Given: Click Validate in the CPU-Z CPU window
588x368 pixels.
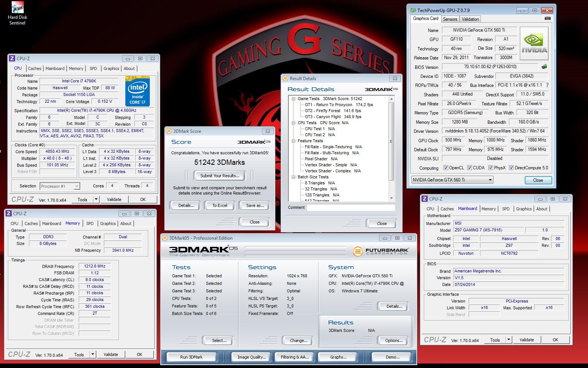Looking at the screenshot, I should pos(114,199).
